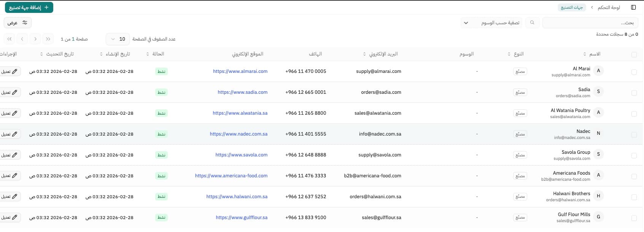Click the Al Watania Poultry name text
644x232 pixels.
[x=570, y=110]
